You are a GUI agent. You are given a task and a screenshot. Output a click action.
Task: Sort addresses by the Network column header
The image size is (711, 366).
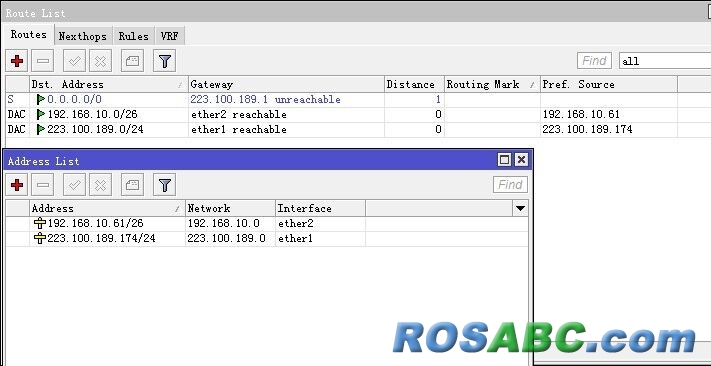[x=230, y=209]
